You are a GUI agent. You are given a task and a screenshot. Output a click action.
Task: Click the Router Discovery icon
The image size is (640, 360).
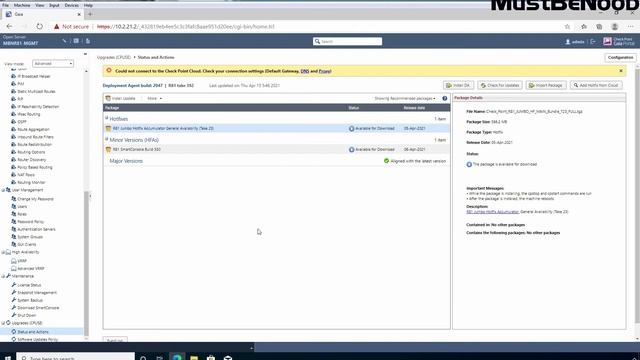tap(13, 160)
